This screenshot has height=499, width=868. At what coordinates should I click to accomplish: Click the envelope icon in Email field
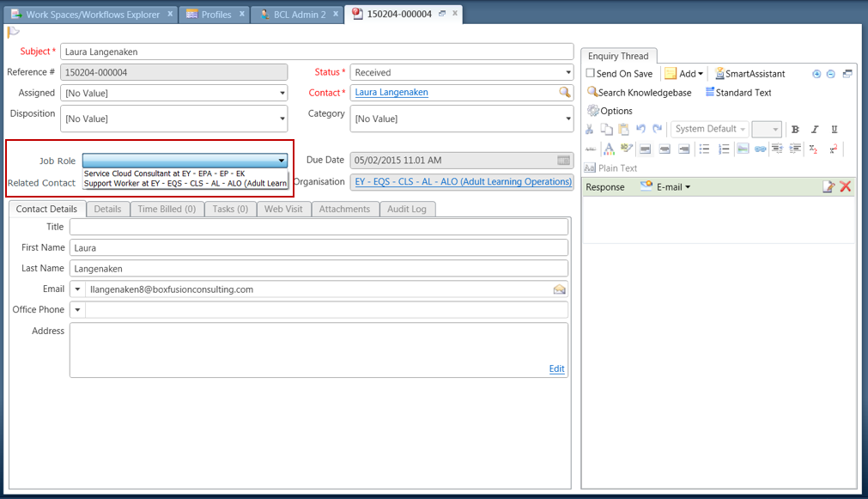(560, 289)
